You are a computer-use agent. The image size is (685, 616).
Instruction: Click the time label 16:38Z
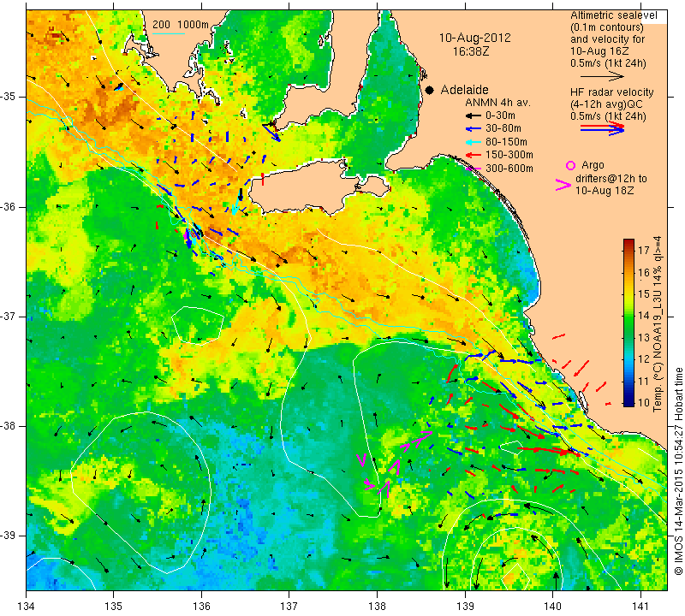[471, 51]
